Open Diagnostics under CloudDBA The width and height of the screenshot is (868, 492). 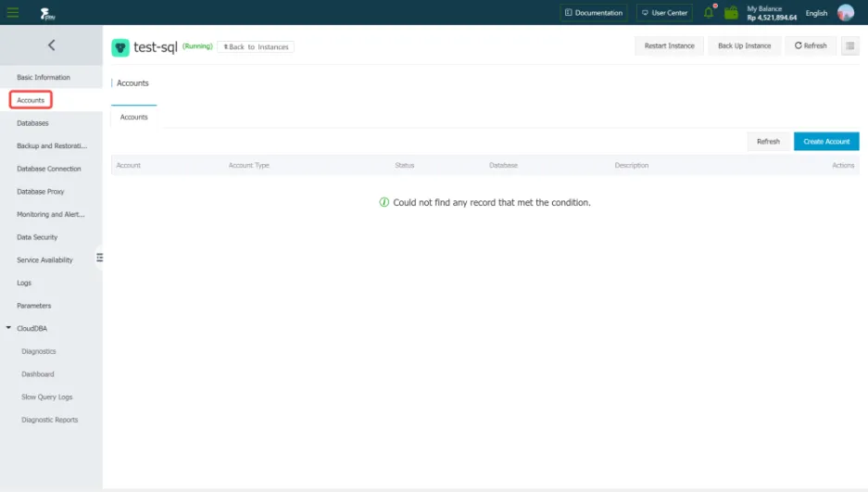(x=39, y=351)
